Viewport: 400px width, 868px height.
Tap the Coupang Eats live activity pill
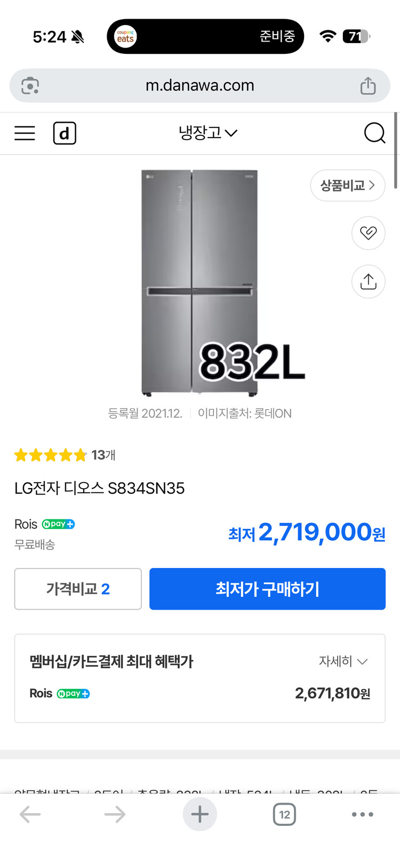pos(205,36)
